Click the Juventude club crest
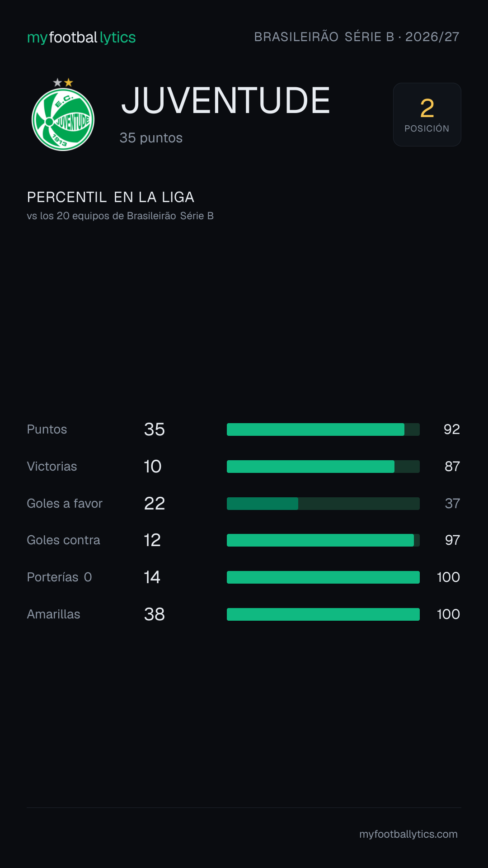The image size is (488, 868). [63, 115]
